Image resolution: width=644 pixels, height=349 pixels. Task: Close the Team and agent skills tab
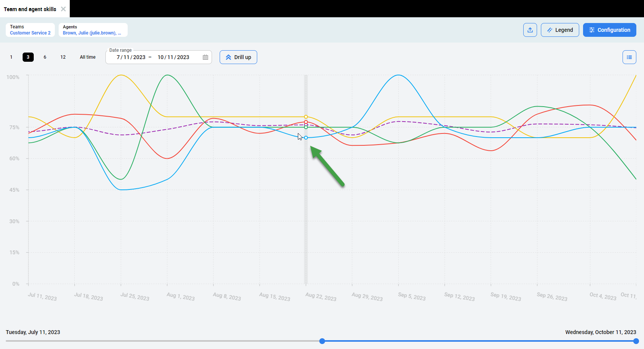pyautogui.click(x=63, y=9)
